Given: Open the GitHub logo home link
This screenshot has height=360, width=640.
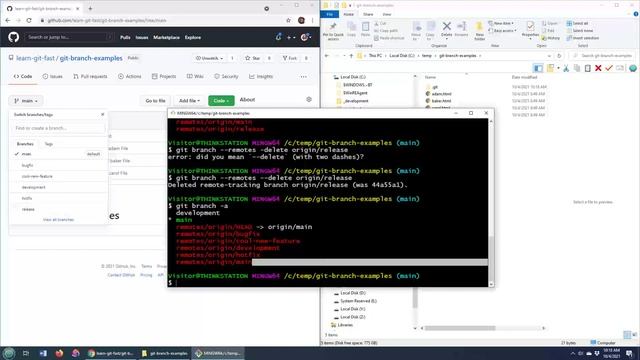Looking at the screenshot, I should [x=13, y=37].
